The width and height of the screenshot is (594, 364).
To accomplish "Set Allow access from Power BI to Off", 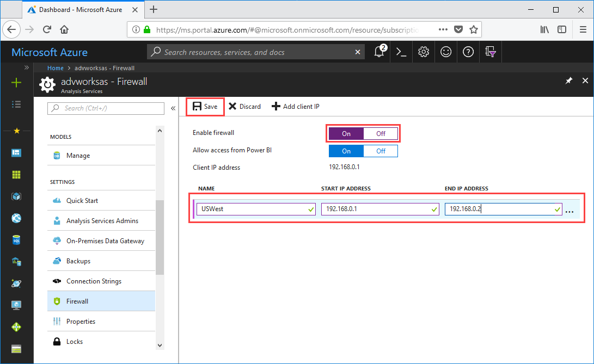I will 381,151.
